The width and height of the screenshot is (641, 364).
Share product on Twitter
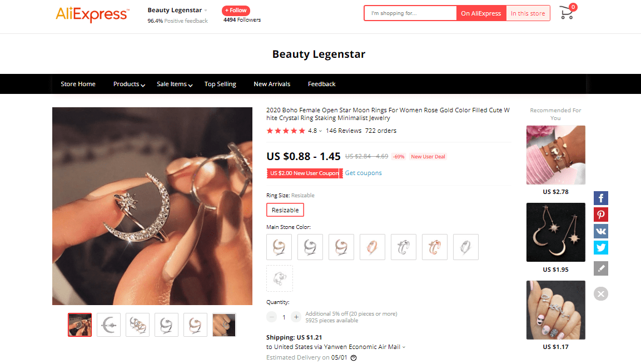[x=601, y=247]
